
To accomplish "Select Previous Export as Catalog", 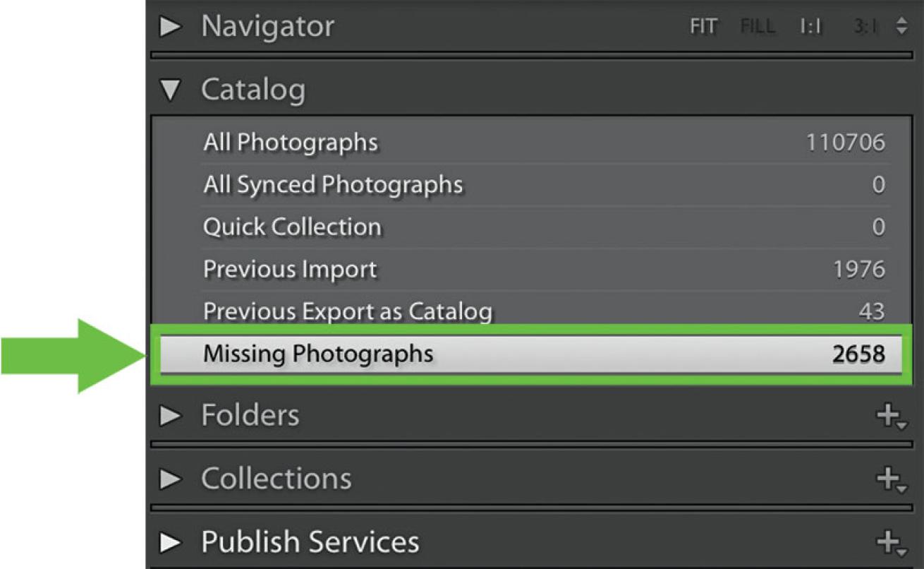I will pyautogui.click(x=348, y=312).
